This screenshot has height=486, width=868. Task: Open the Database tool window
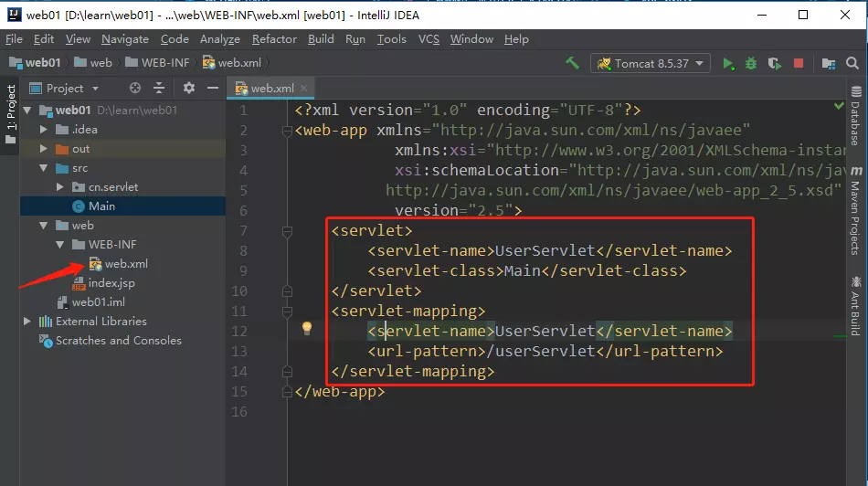coord(856,116)
